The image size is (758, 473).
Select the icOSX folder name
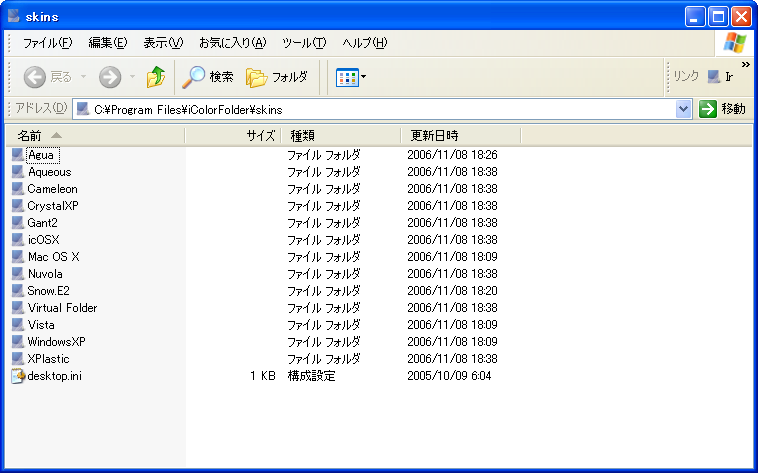[x=44, y=239]
